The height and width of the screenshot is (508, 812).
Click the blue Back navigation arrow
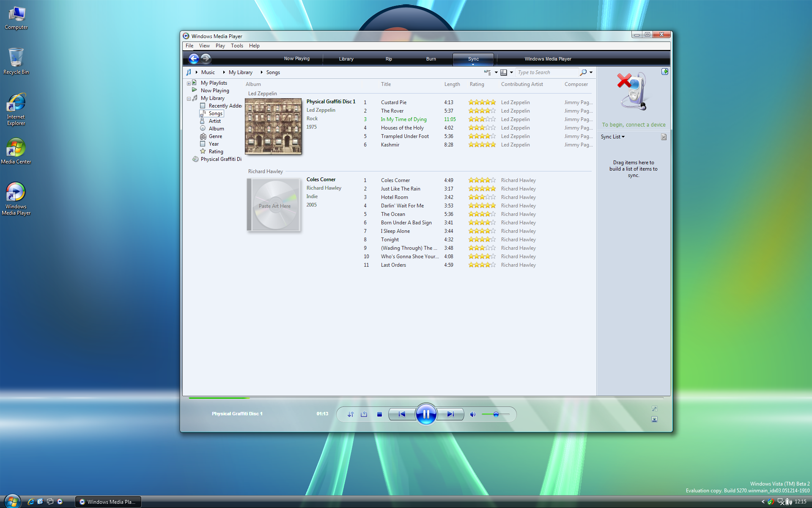click(194, 58)
